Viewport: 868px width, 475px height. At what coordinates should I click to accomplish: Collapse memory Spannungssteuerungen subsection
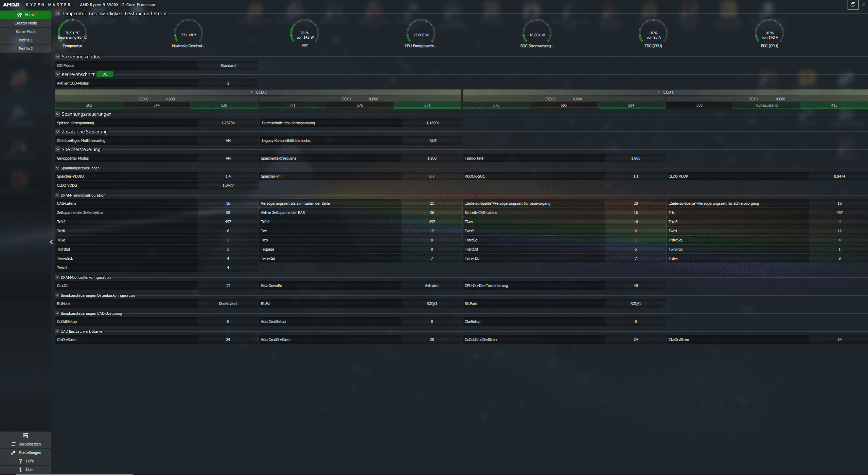[57, 168]
